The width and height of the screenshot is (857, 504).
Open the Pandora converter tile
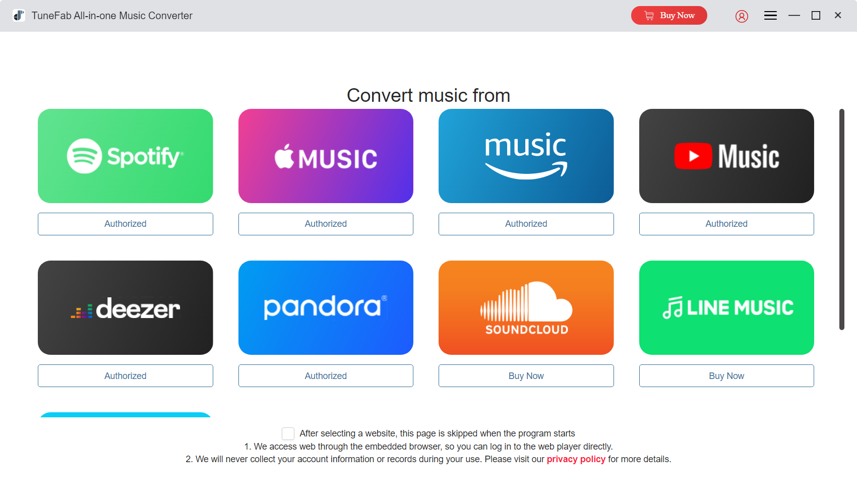325,307
